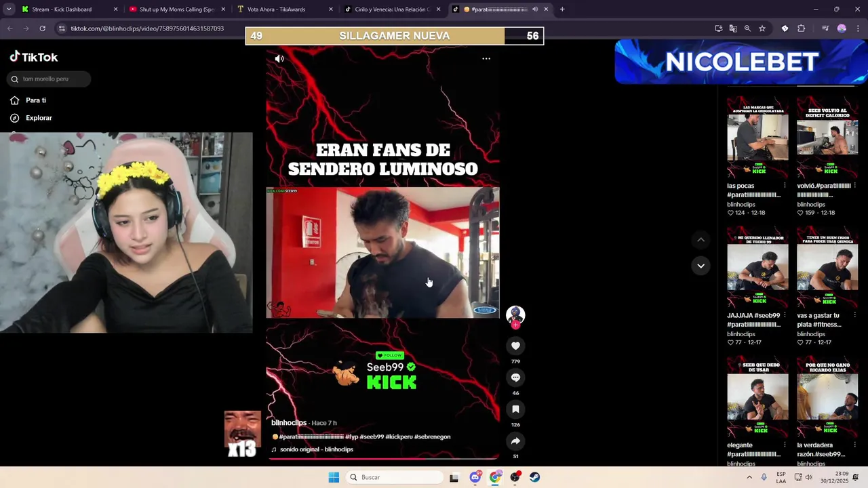Click 'blinhoclips' under 'volvió' video
The width and height of the screenshot is (868, 488).
click(x=811, y=205)
